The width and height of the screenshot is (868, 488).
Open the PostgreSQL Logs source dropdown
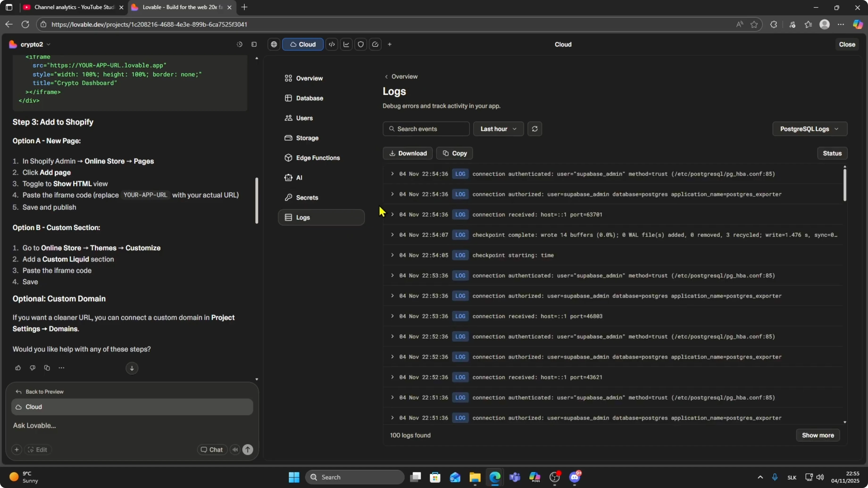pos(810,129)
